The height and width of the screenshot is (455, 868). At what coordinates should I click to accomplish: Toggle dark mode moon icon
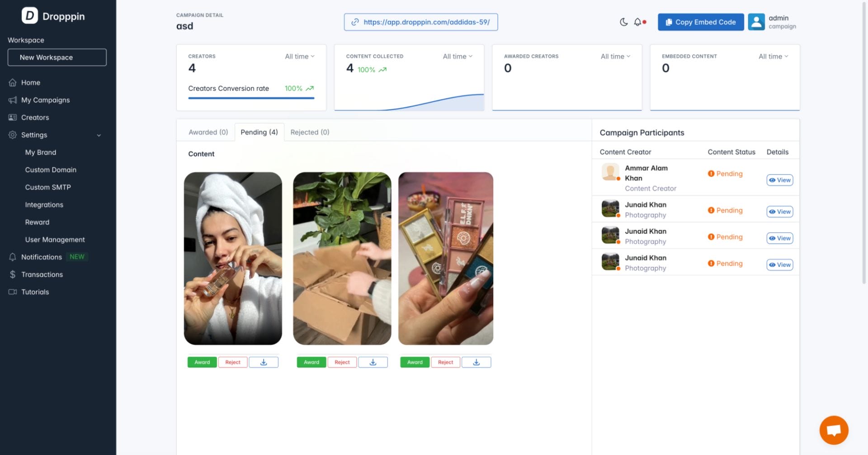pos(623,22)
